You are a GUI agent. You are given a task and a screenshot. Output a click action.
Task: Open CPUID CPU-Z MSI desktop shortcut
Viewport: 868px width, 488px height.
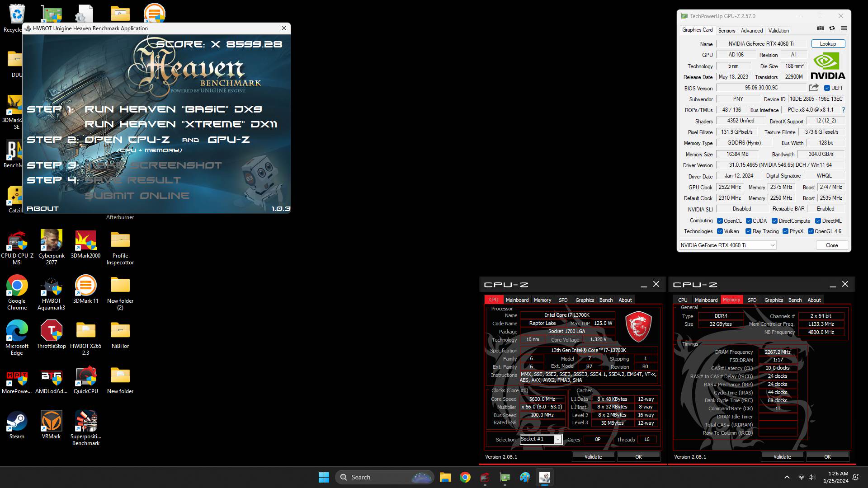[x=17, y=247]
